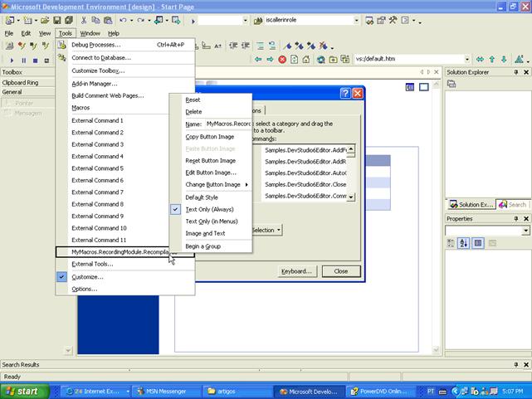This screenshot has height=399, width=532.
Task: Open the Edit menu
Action: point(26,33)
